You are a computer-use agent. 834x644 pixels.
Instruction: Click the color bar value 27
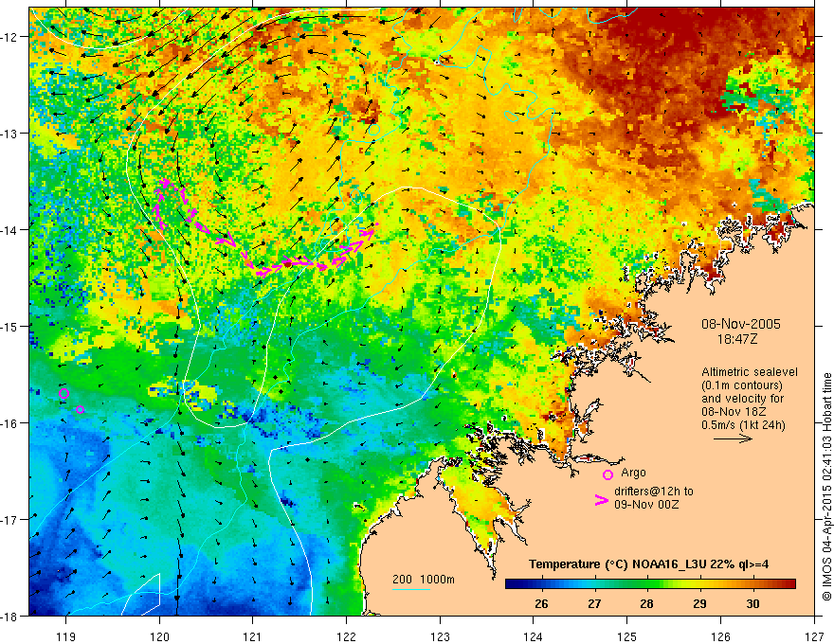594,603
